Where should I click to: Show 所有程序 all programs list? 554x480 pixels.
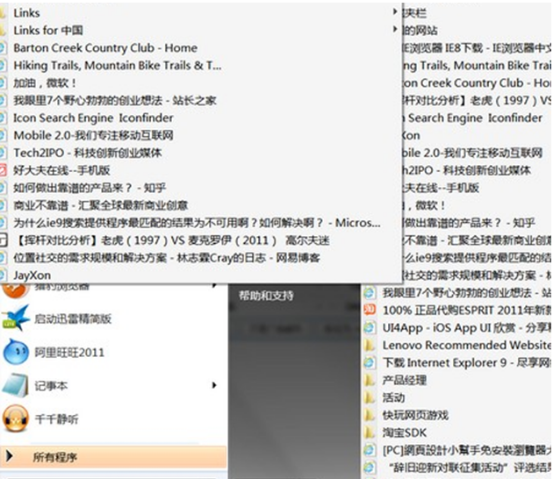click(x=113, y=457)
